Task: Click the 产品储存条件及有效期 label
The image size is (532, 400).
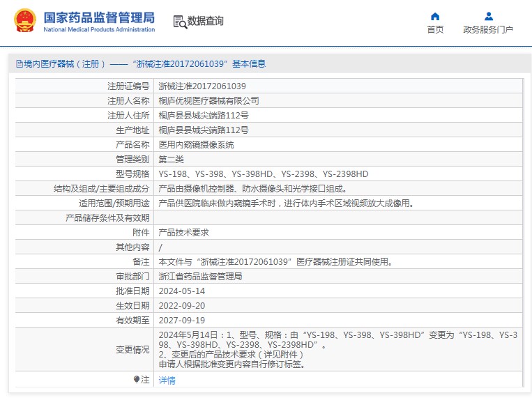Action: [107, 217]
